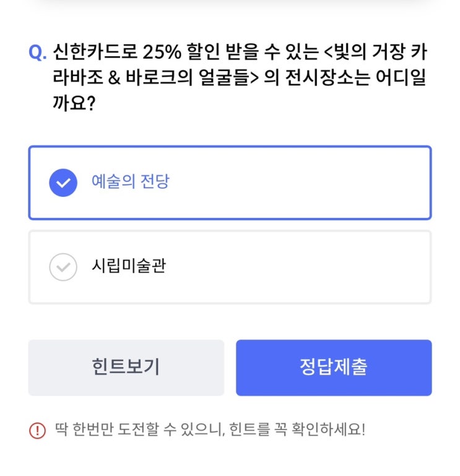Open the hint with 힌트보기
This screenshot has width=460, height=476.
click(x=126, y=367)
